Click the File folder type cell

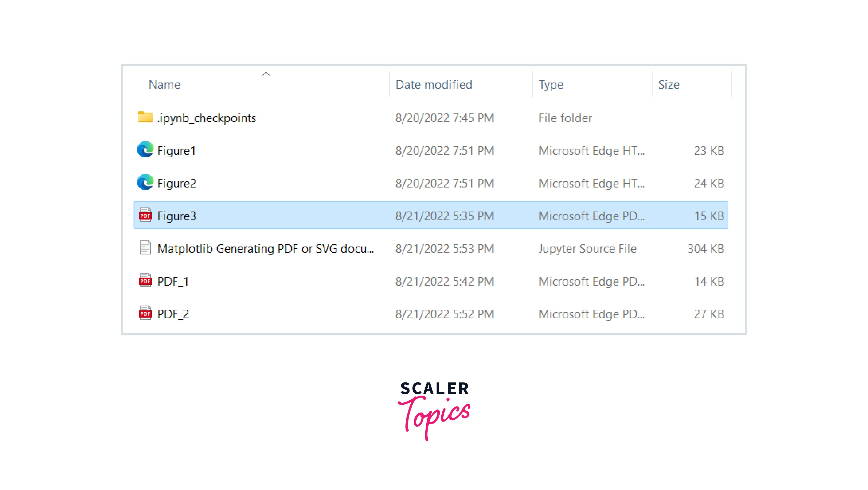pyautogui.click(x=565, y=118)
